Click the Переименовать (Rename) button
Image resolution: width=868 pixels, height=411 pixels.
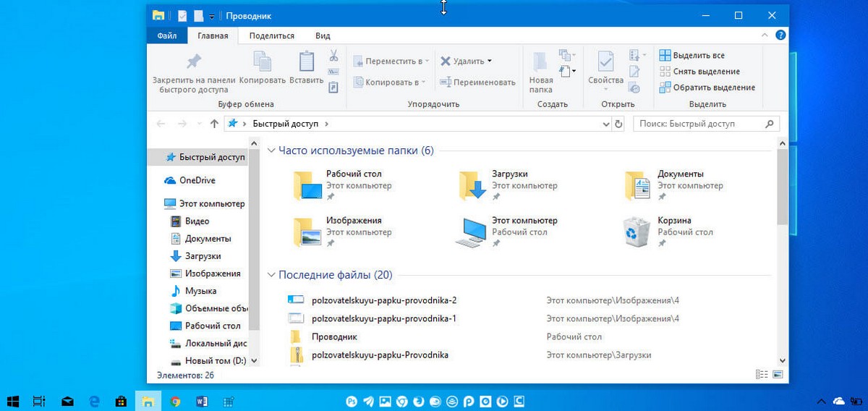pyautogui.click(x=477, y=82)
